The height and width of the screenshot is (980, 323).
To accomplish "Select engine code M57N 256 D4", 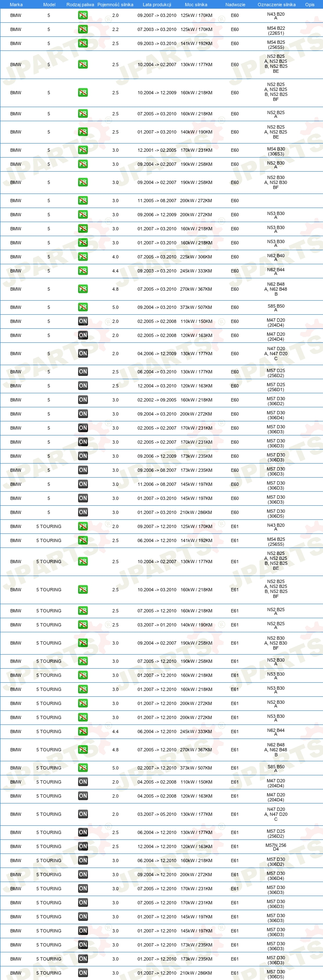I will point(276,848).
